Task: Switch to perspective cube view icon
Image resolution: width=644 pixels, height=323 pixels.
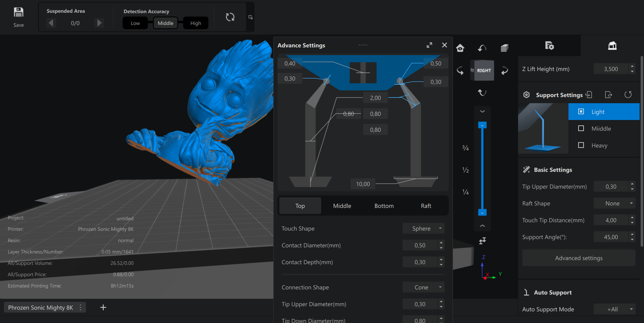Action: [504, 48]
